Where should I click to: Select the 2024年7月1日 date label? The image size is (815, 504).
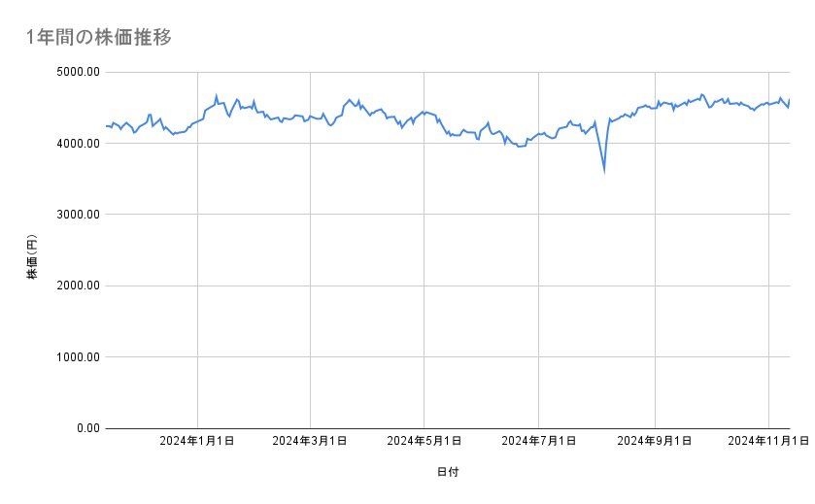click(x=539, y=442)
